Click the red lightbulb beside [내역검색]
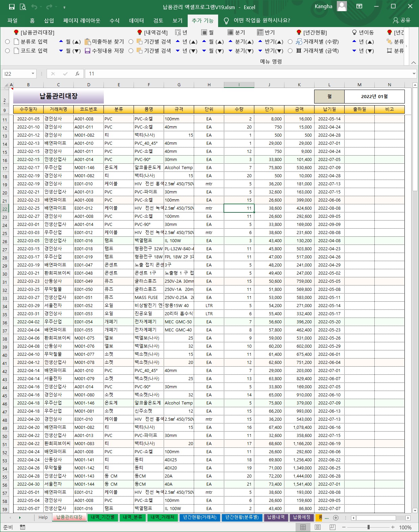The width and height of the screenshot is (419, 532). click(139, 32)
